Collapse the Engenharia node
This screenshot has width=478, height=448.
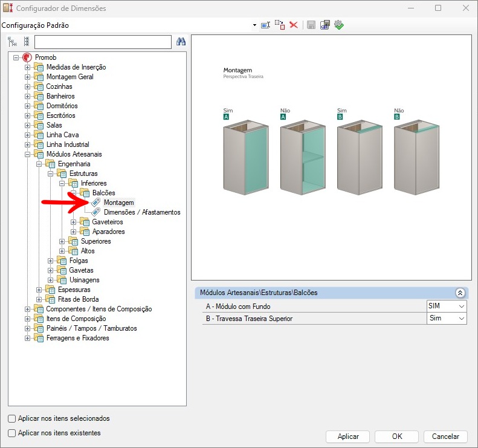(39, 164)
